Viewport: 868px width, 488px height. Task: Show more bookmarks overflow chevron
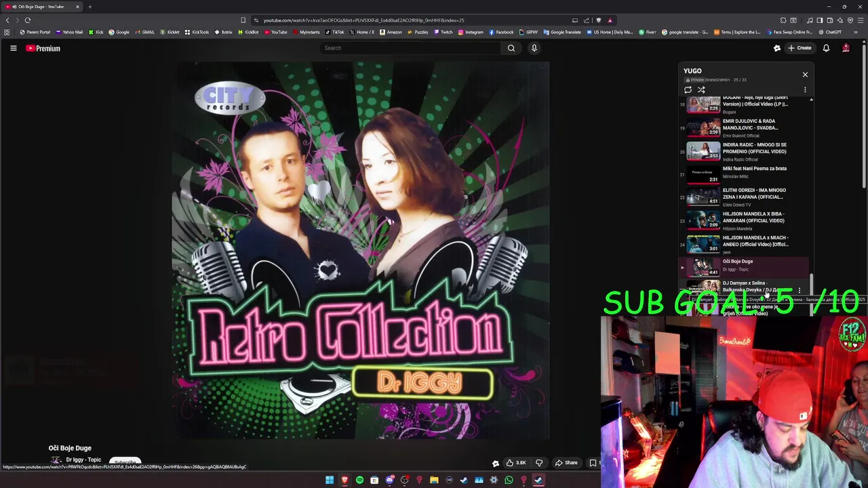click(856, 32)
